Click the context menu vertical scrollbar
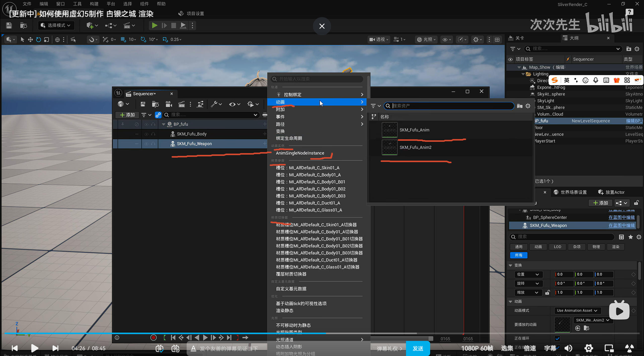Viewport: 644px width, 356px height. pyautogui.click(x=369, y=87)
